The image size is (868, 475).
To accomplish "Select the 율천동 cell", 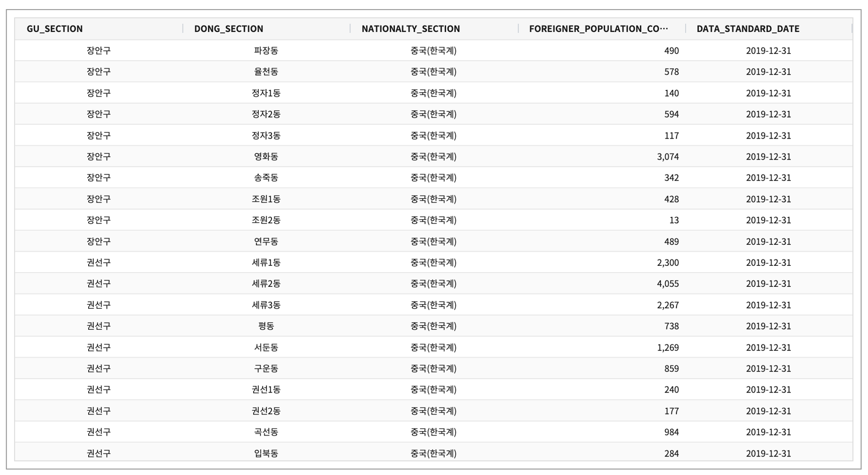I will (266, 71).
